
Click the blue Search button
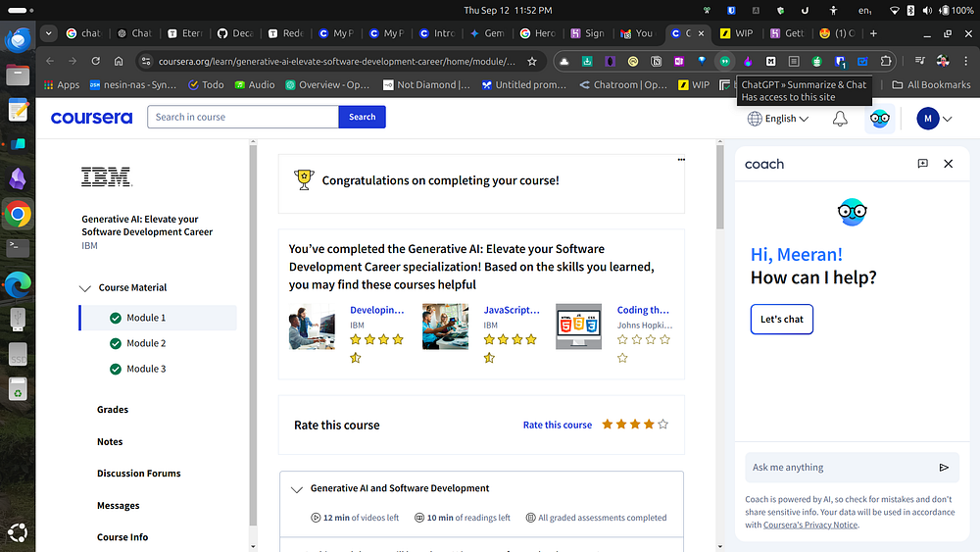tap(362, 117)
